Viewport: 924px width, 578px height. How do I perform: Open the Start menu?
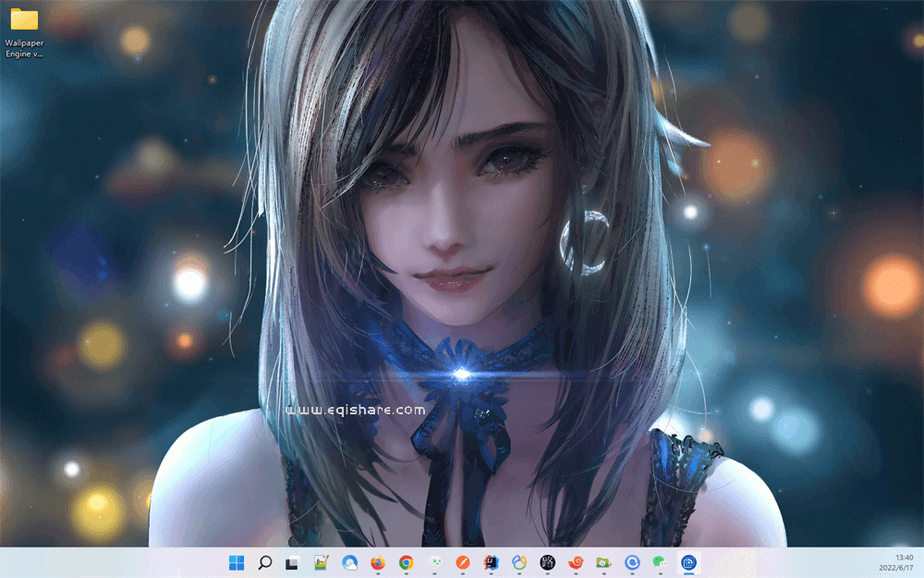tap(236, 562)
